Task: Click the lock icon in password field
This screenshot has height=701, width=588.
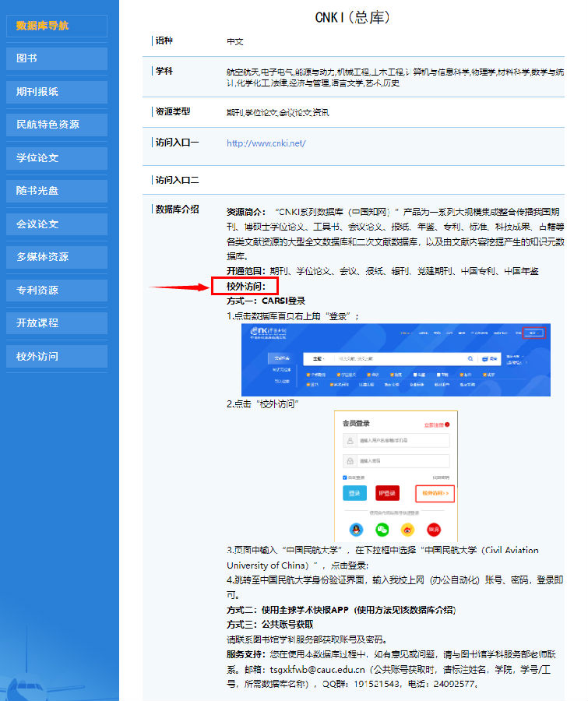Action: (350, 461)
